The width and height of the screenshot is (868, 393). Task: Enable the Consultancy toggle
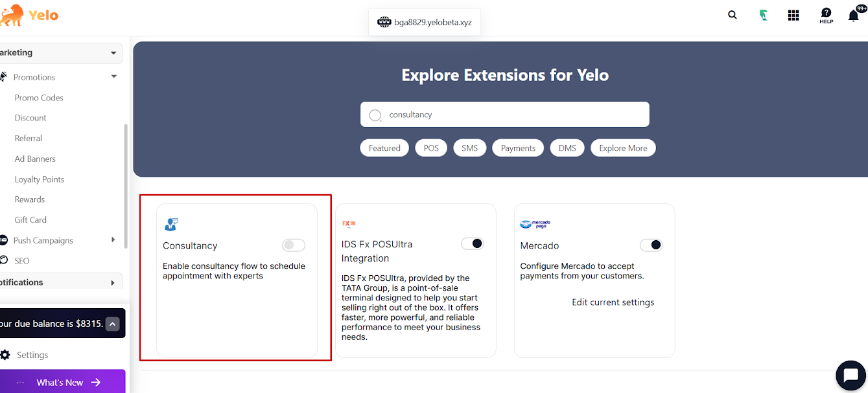pyautogui.click(x=294, y=245)
